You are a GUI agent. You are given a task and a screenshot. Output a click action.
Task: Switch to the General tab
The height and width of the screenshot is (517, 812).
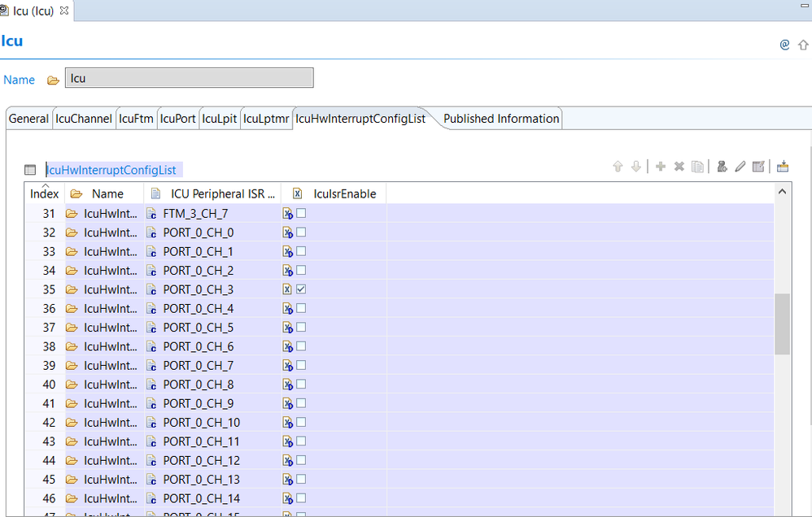point(28,119)
